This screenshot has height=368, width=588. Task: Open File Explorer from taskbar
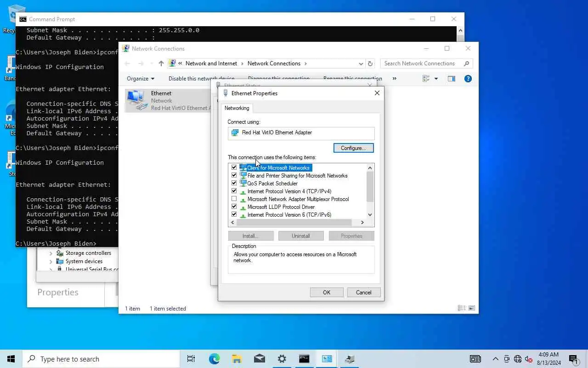tap(237, 359)
